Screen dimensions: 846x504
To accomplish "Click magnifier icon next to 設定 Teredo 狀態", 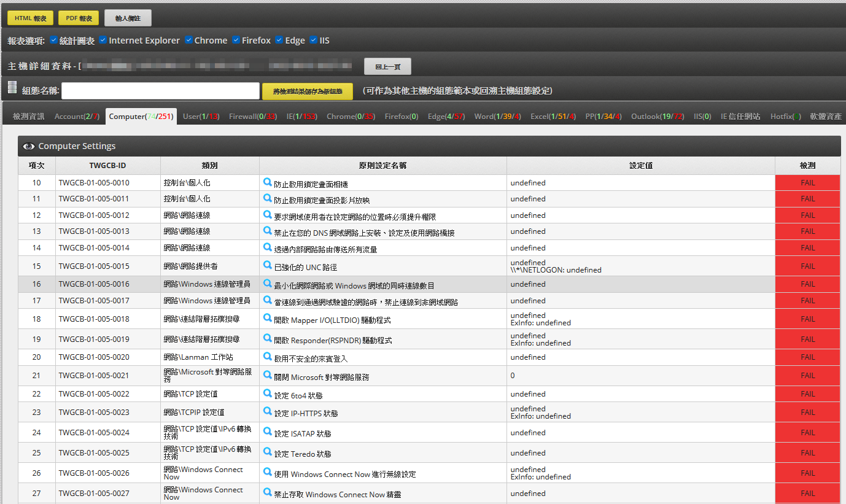I will 267,453.
